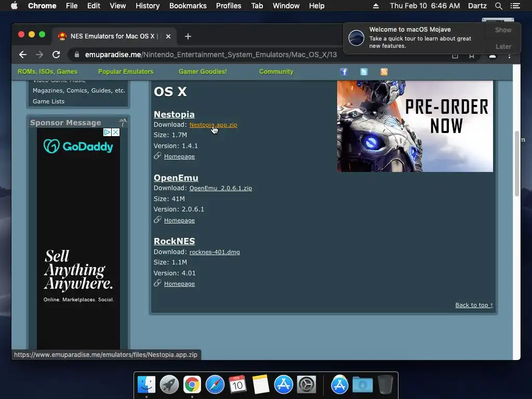
Task: Click Chrome's forward arrow button
Action: (39, 55)
